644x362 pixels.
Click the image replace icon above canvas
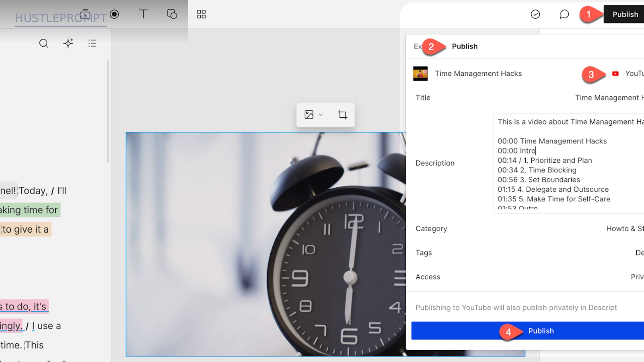[x=309, y=115]
